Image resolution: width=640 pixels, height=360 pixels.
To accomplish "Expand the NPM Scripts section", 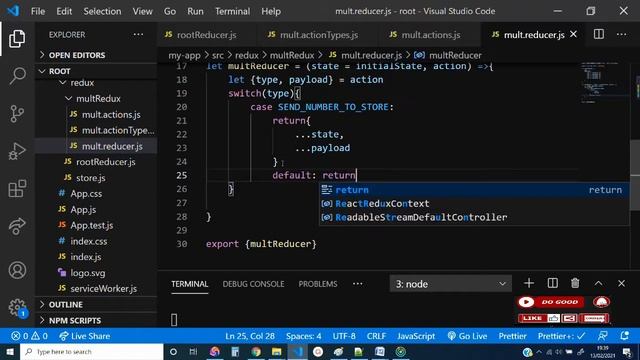I will pyautogui.click(x=75, y=320).
